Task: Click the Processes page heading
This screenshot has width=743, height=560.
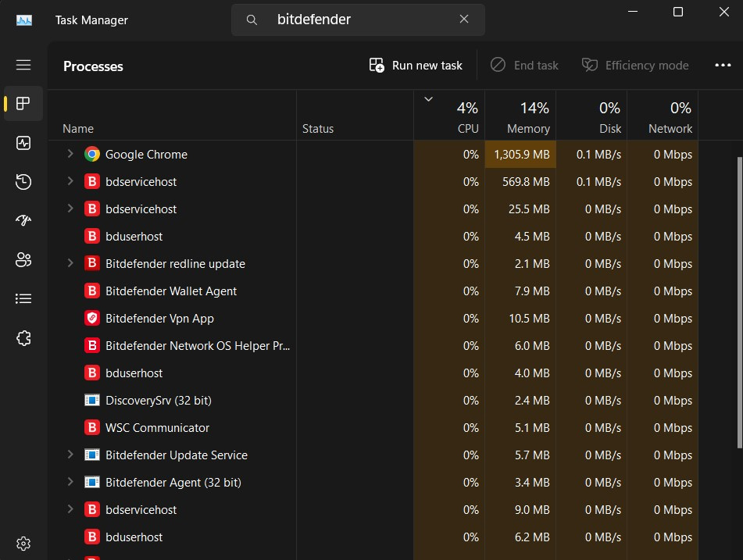Action: [x=93, y=66]
